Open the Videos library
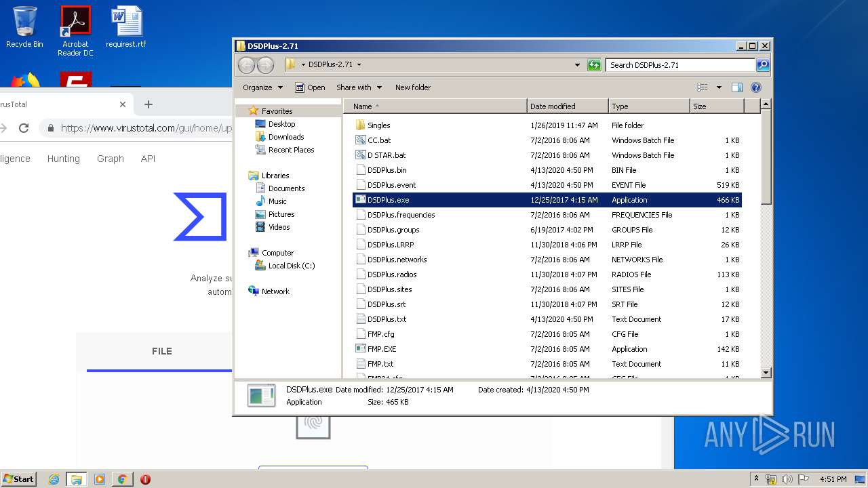Viewport: 868px width, 488px height. click(279, 227)
